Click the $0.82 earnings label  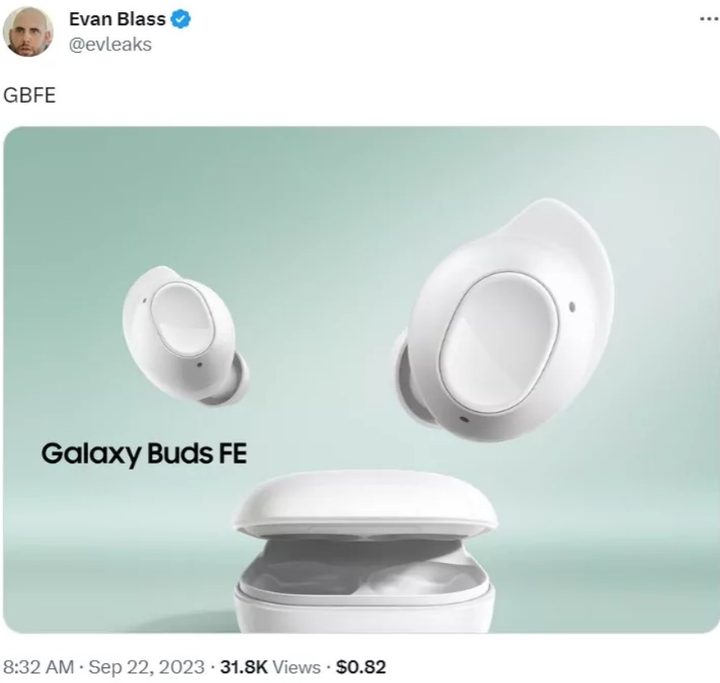(x=360, y=666)
